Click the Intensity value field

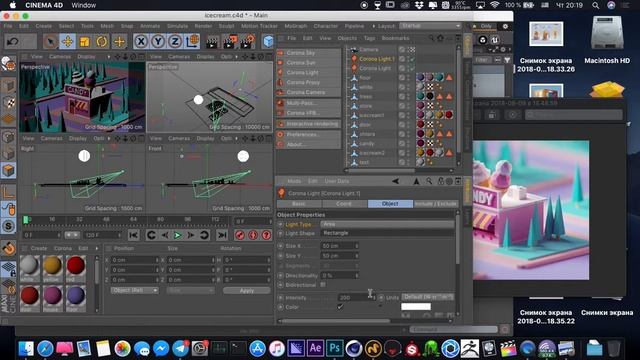click(x=355, y=298)
